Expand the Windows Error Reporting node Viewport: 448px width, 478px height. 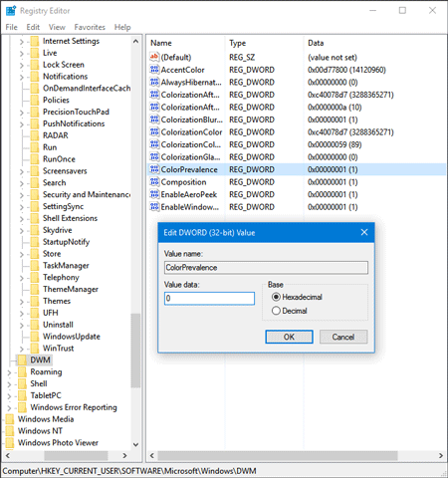pos(9,407)
